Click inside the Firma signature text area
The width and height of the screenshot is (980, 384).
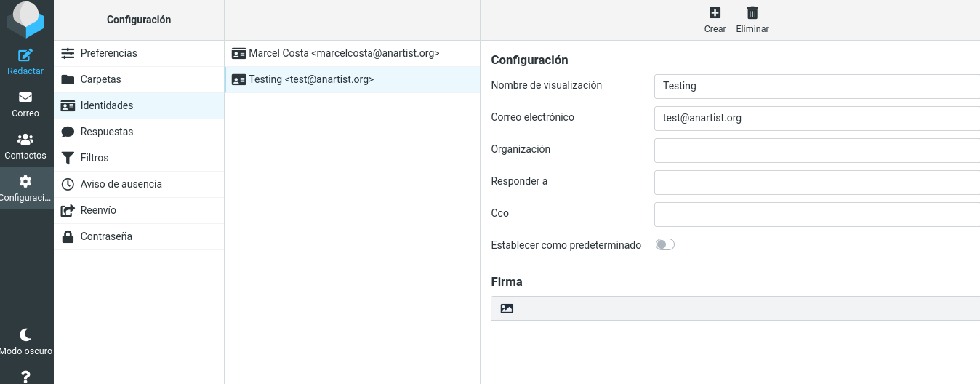(734, 352)
